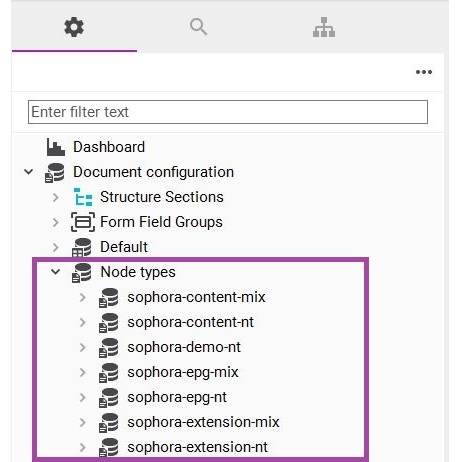Select the sophora-demo-nt tree item
This screenshot has height=462, width=460.
184,347
